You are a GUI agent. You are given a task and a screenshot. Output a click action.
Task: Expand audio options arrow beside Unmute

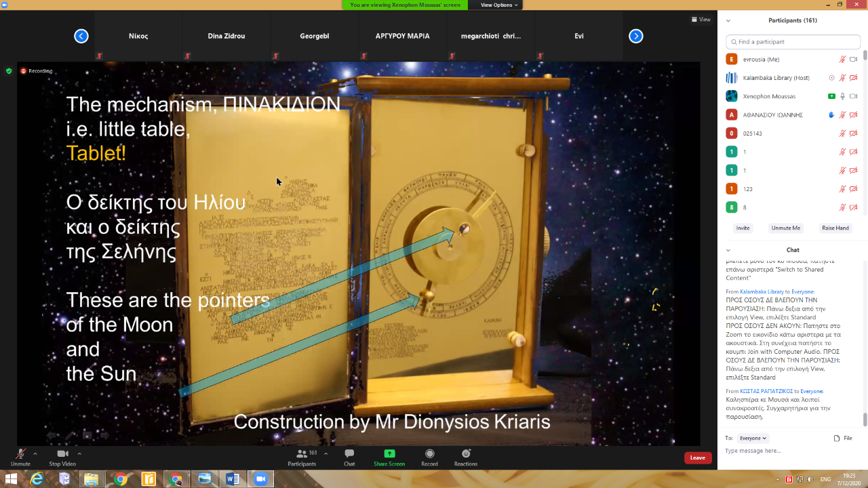click(x=35, y=453)
